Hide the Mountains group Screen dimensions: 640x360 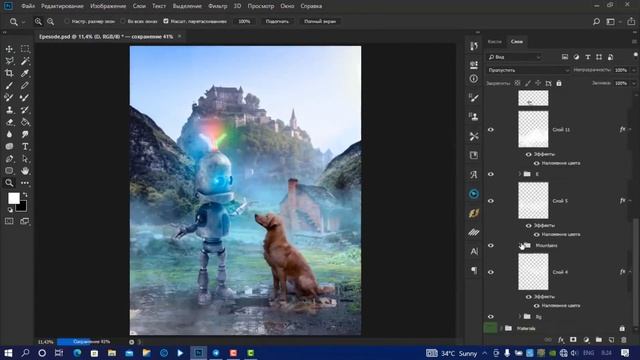[x=491, y=246]
